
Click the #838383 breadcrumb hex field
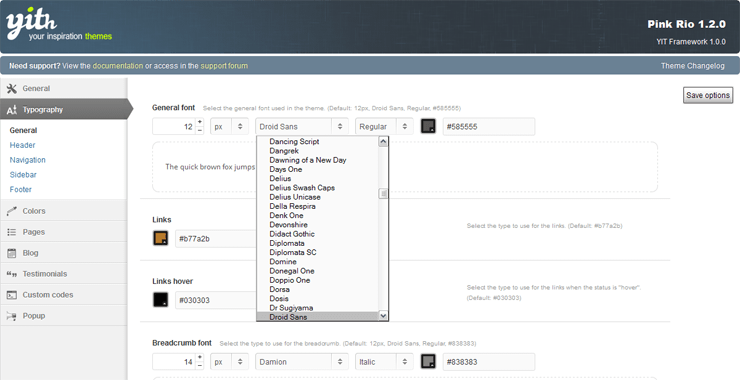[x=489, y=362]
